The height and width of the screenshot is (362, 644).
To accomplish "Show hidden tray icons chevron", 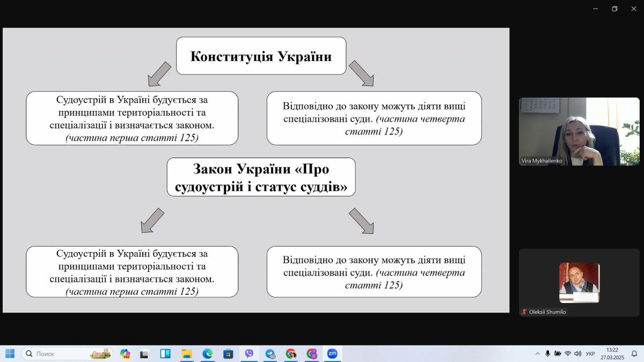I will coord(538,353).
